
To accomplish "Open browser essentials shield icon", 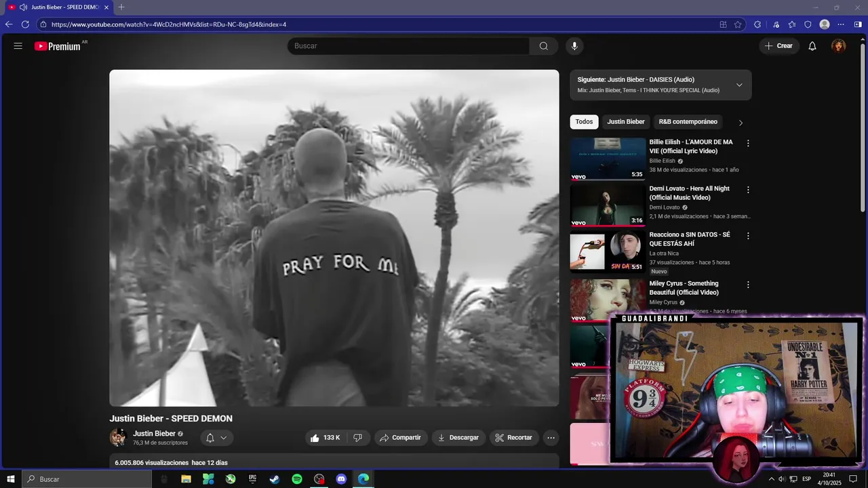I will tap(808, 24).
